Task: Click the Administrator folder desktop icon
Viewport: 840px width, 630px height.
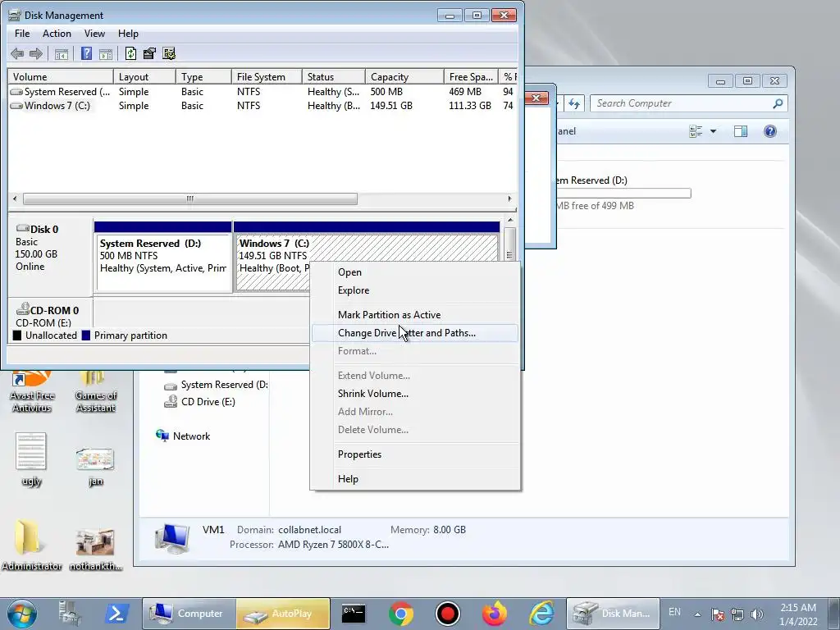Action: (x=31, y=545)
